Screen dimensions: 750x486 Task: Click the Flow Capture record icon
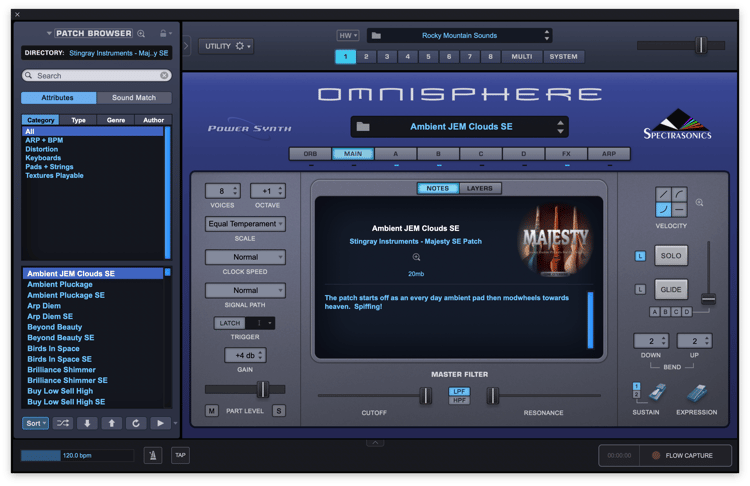tap(656, 456)
